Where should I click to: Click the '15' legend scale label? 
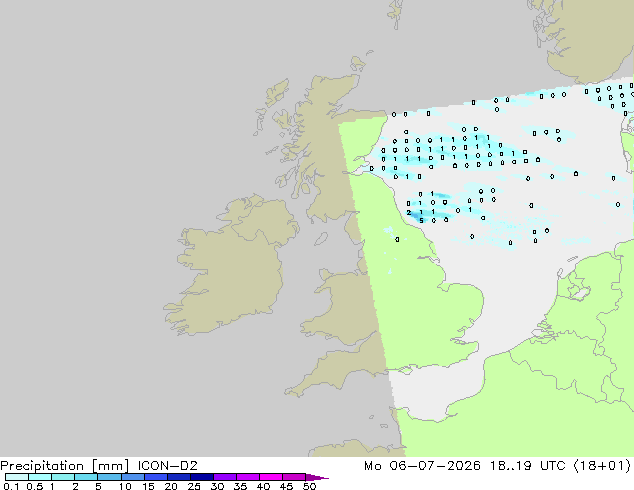click(148, 486)
